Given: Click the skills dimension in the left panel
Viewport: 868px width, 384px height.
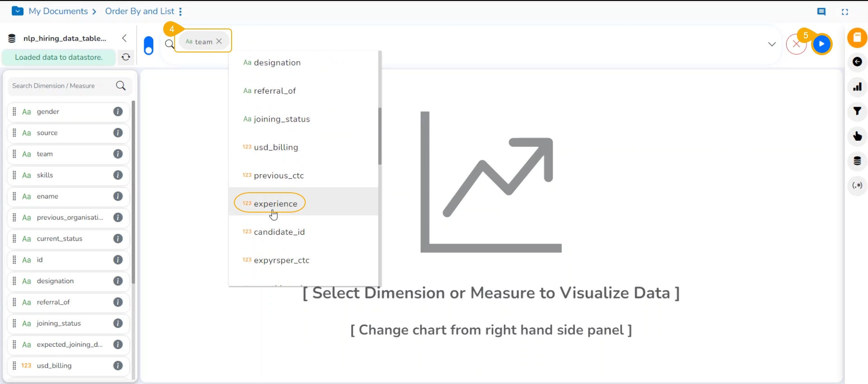Looking at the screenshot, I should tap(45, 175).
